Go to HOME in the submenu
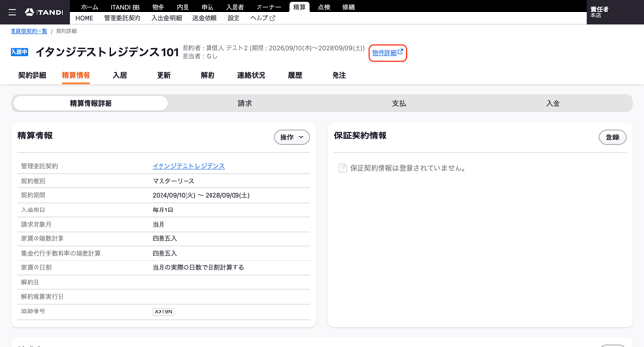This screenshot has height=347, width=644. point(85,18)
